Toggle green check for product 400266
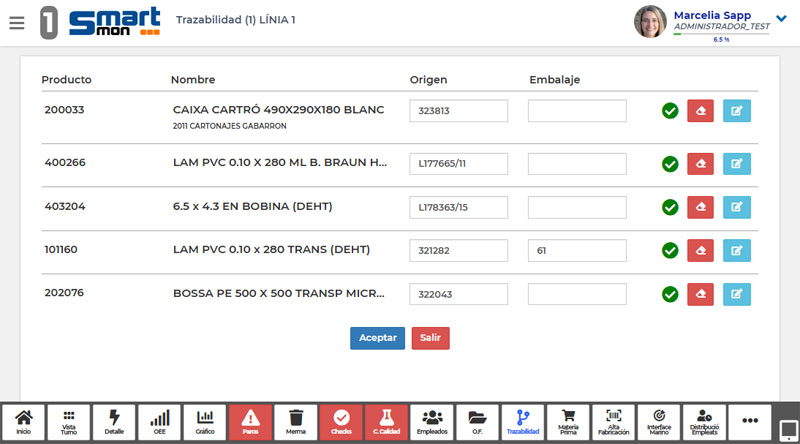Image resolution: width=800 pixels, height=444 pixels. coord(670,164)
